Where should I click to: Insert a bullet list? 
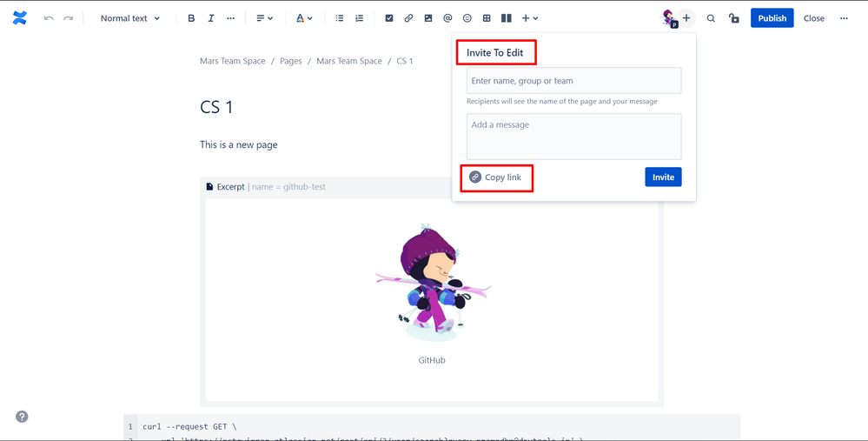(x=340, y=18)
